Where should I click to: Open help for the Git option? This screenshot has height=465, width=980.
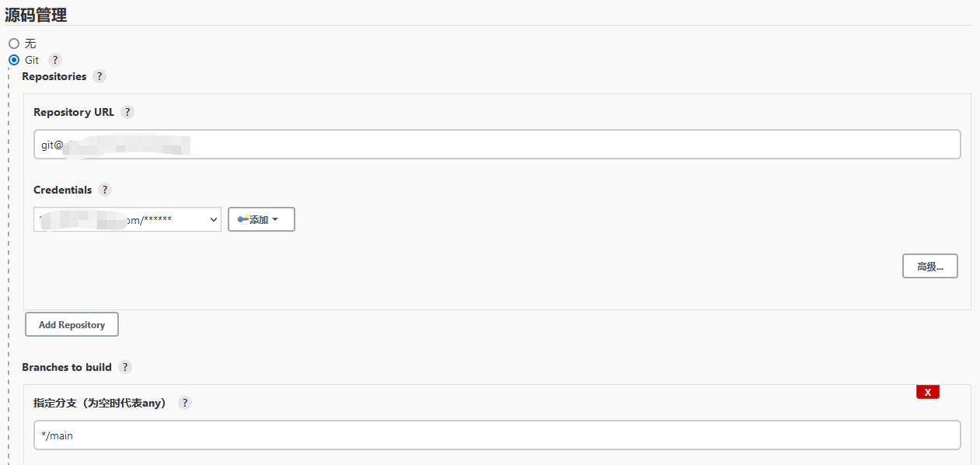54,60
